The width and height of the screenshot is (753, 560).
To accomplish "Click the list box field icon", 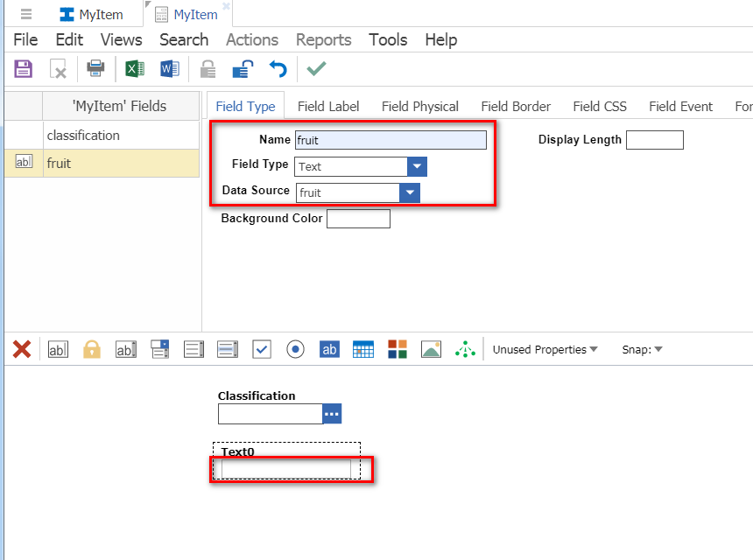I will [194, 349].
